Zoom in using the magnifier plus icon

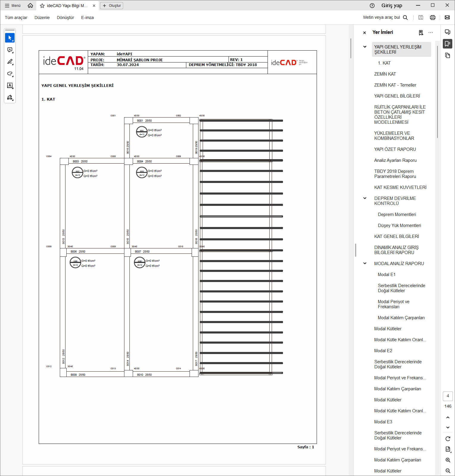point(448,460)
